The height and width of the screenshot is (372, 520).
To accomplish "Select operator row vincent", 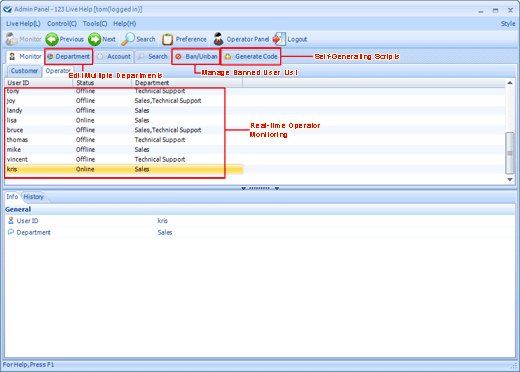I will point(124,159).
